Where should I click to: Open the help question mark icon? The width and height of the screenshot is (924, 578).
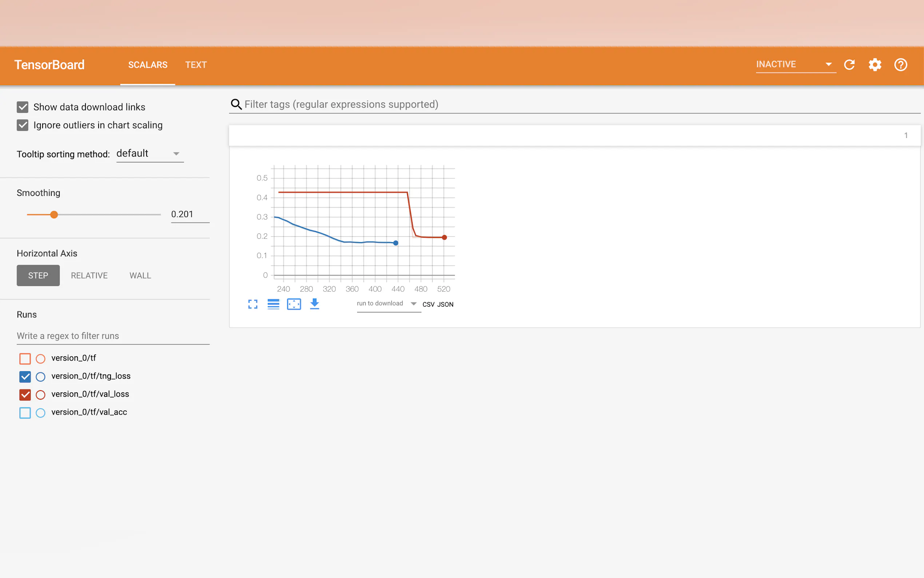coord(900,64)
